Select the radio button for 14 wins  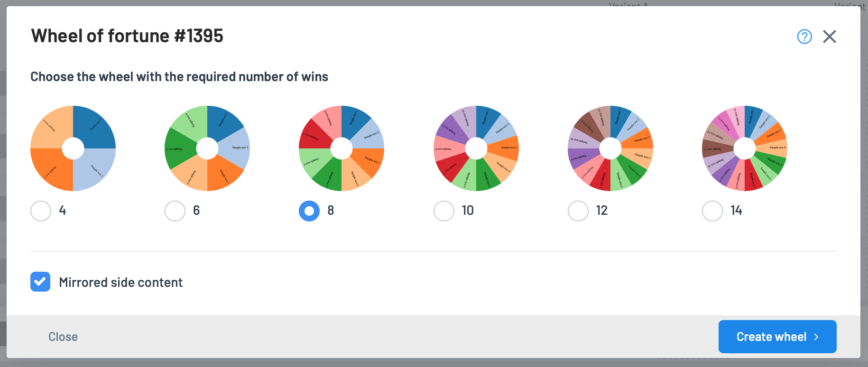click(x=712, y=211)
